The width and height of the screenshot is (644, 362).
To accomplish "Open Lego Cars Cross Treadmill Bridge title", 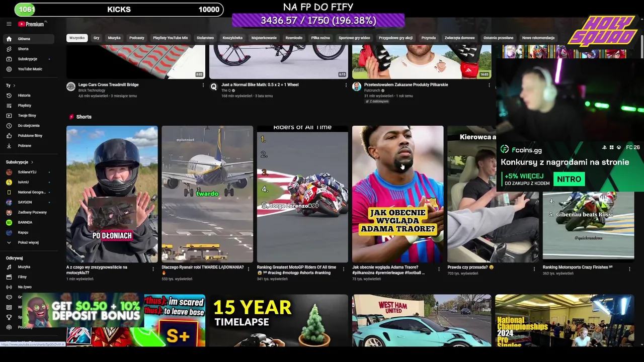I will click(108, 84).
